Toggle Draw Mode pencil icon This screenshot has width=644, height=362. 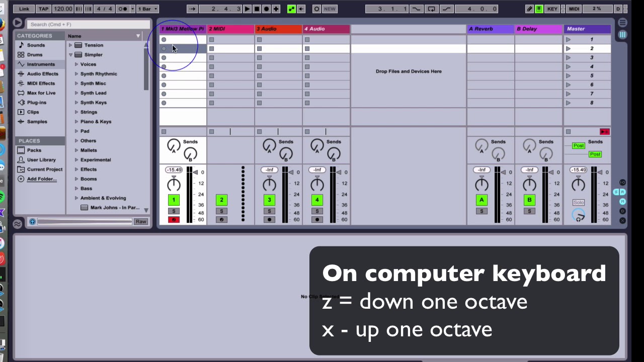click(x=529, y=9)
